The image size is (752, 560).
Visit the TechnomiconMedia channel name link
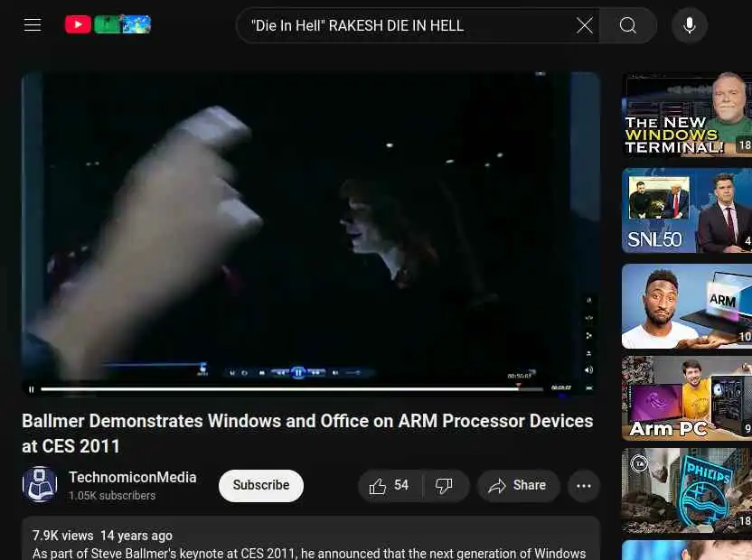click(133, 478)
